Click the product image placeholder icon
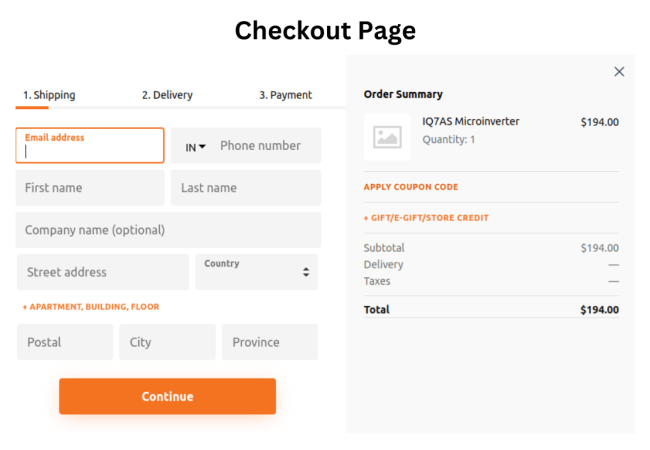 tap(387, 137)
